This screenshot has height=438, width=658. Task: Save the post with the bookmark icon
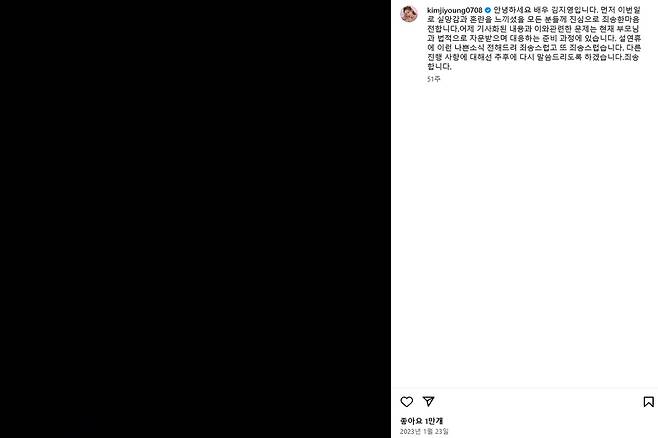(x=648, y=402)
